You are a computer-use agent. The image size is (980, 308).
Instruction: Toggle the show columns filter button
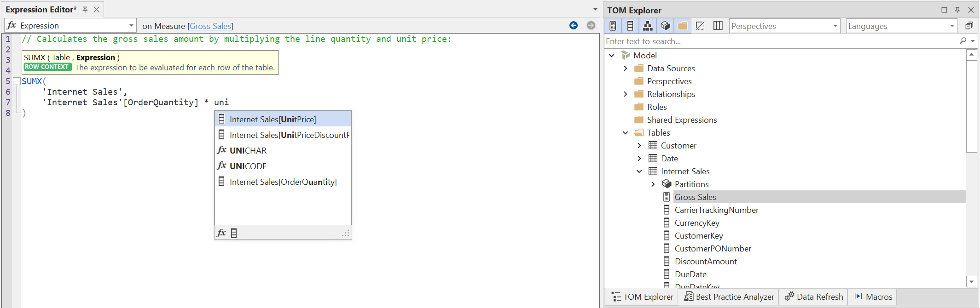coord(630,26)
